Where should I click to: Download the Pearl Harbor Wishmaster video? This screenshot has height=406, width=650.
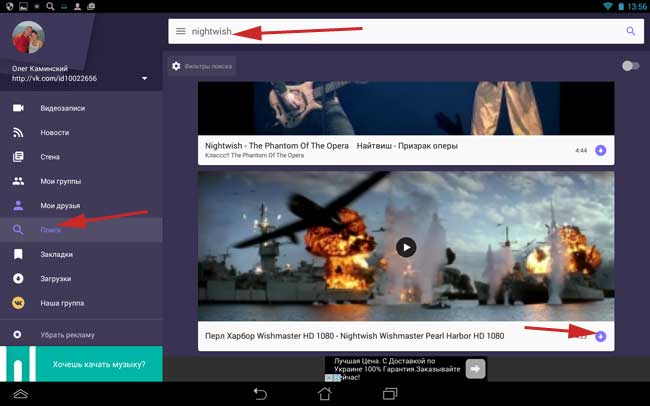tap(600, 336)
